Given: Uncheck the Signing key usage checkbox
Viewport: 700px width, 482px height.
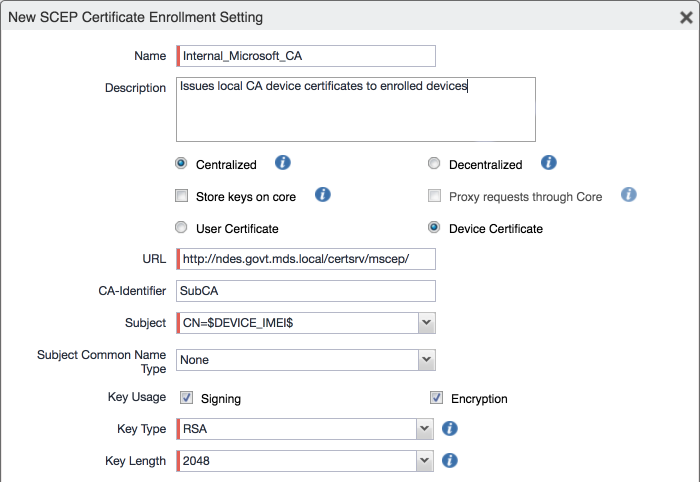Looking at the screenshot, I should [187, 398].
